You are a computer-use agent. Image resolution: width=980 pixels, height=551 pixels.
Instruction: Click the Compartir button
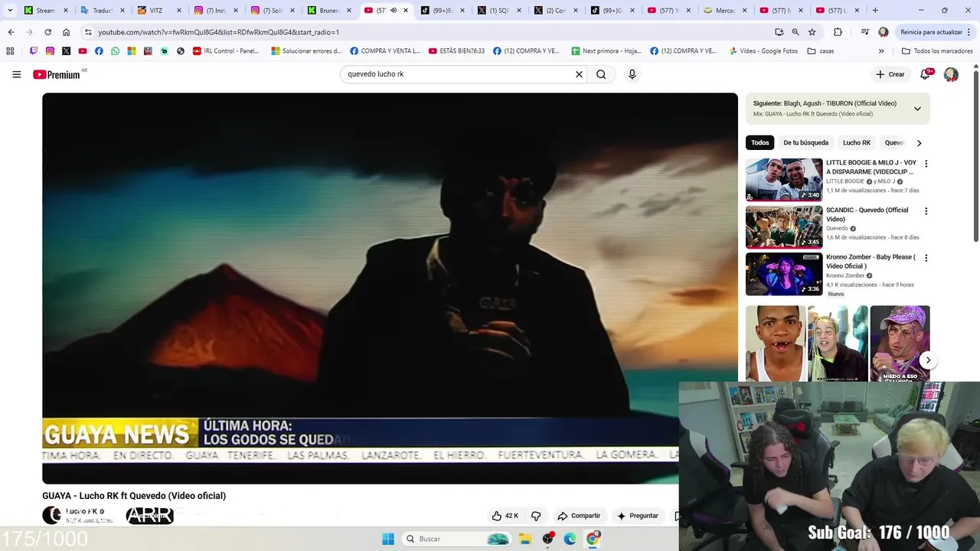tap(579, 516)
